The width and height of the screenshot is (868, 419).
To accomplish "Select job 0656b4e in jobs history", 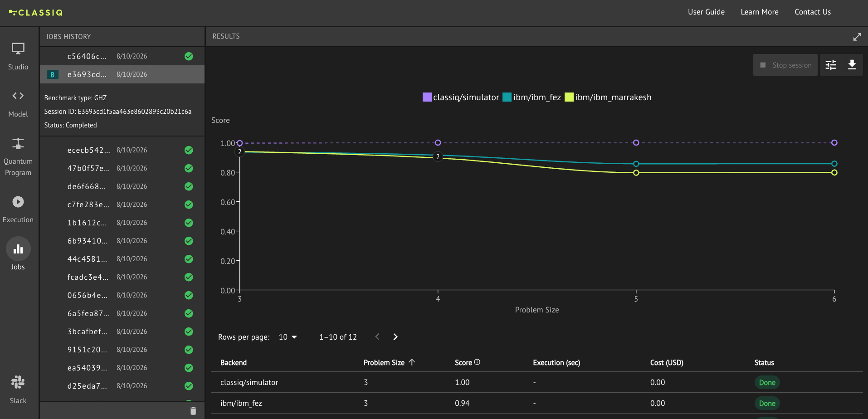I will pos(122,295).
